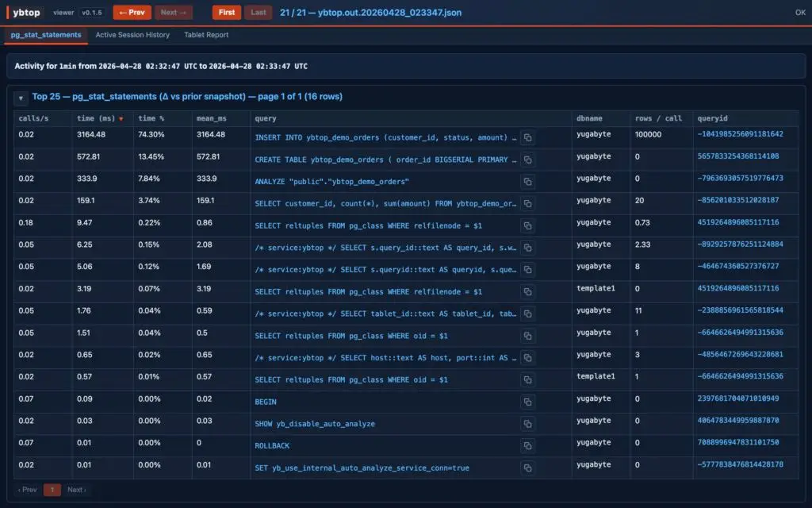Image resolution: width=812 pixels, height=508 pixels.
Task: Copy the SHOW yb_disable_auto_analyze query
Action: click(528, 424)
